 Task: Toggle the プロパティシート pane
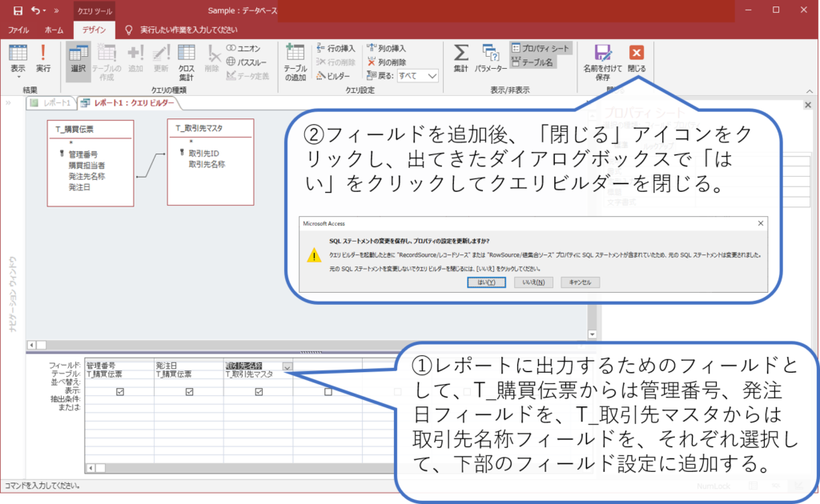tap(541, 48)
